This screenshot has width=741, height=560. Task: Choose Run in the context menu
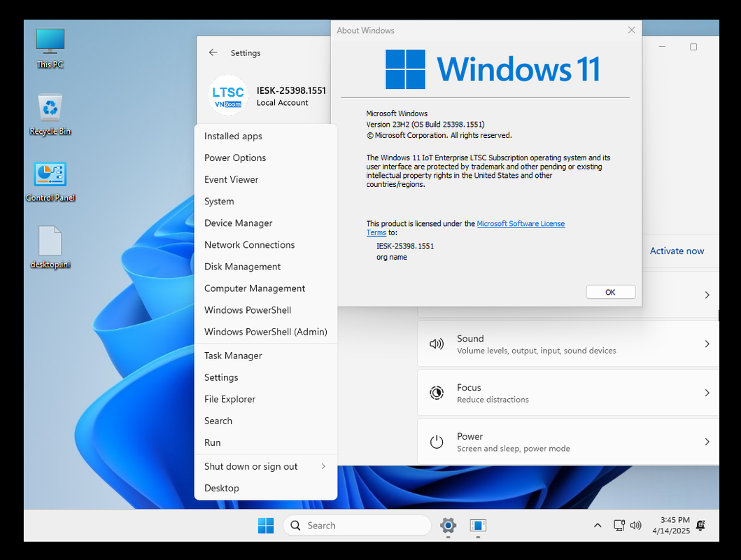point(266,443)
